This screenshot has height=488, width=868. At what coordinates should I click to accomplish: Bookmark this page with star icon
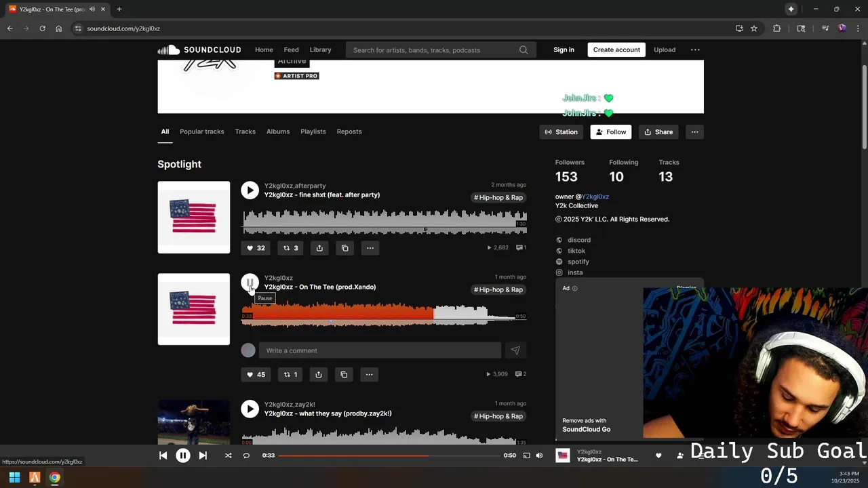[754, 28]
